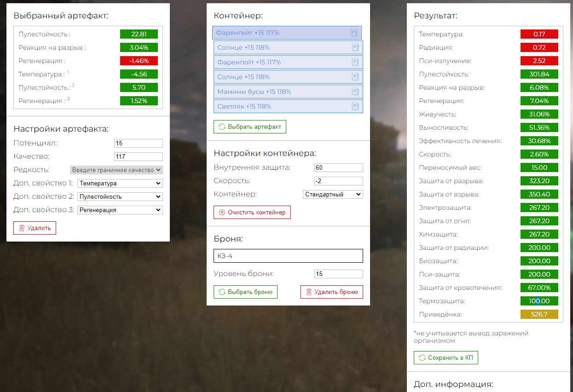
Task: Click the Защита от кровотечения value 67.00%
Action: 539,288
